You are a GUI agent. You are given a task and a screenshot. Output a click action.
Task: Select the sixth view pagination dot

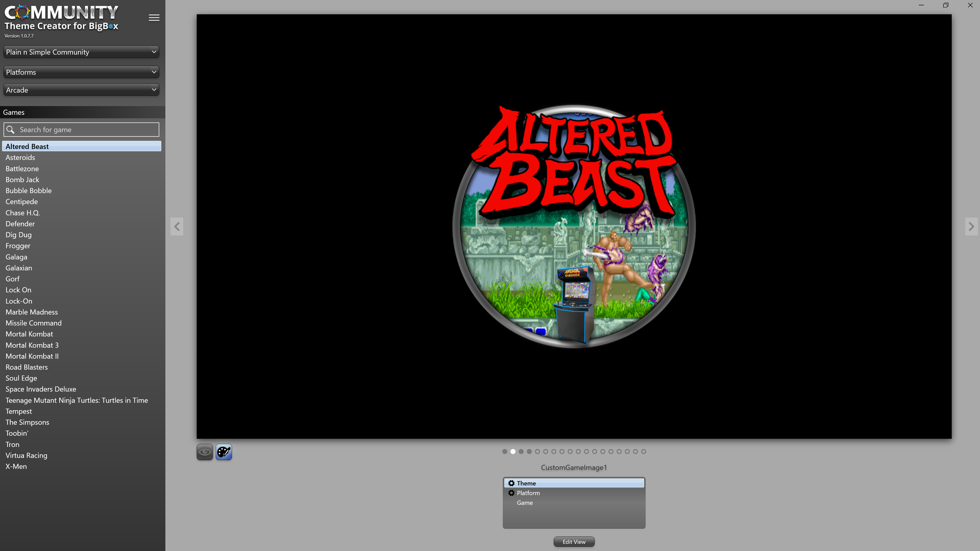click(x=546, y=451)
